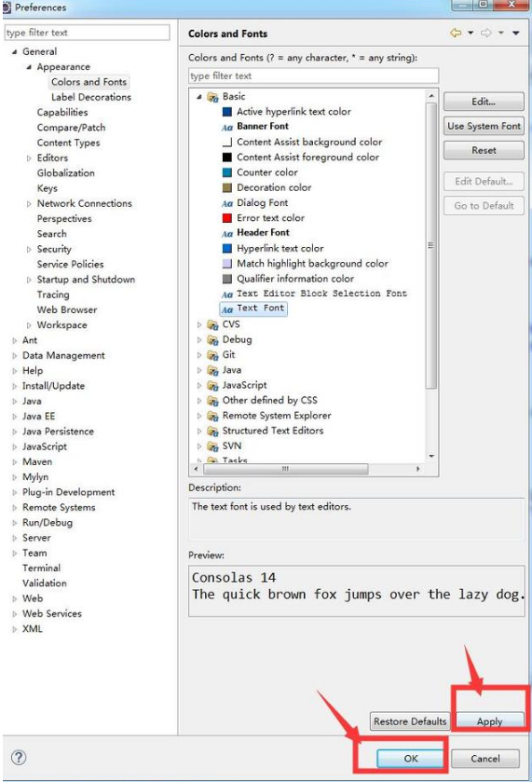Open the Terminal preference page
532x782 pixels.
(41, 568)
